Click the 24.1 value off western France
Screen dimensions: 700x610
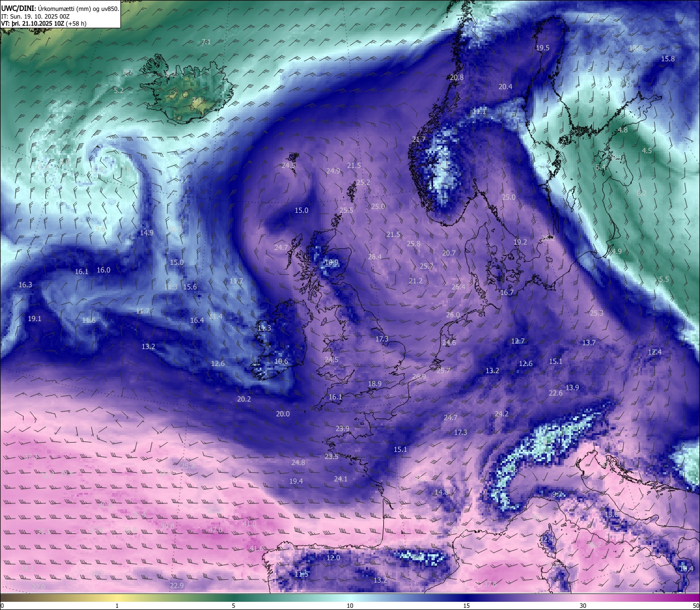coord(341,479)
